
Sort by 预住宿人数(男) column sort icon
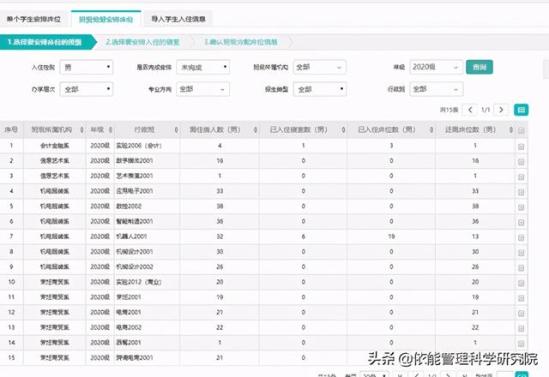click(255, 130)
